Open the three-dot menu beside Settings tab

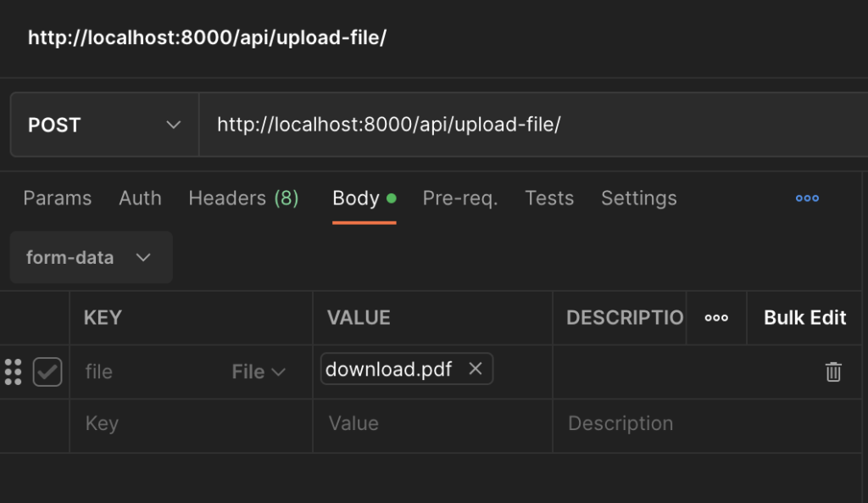point(807,198)
